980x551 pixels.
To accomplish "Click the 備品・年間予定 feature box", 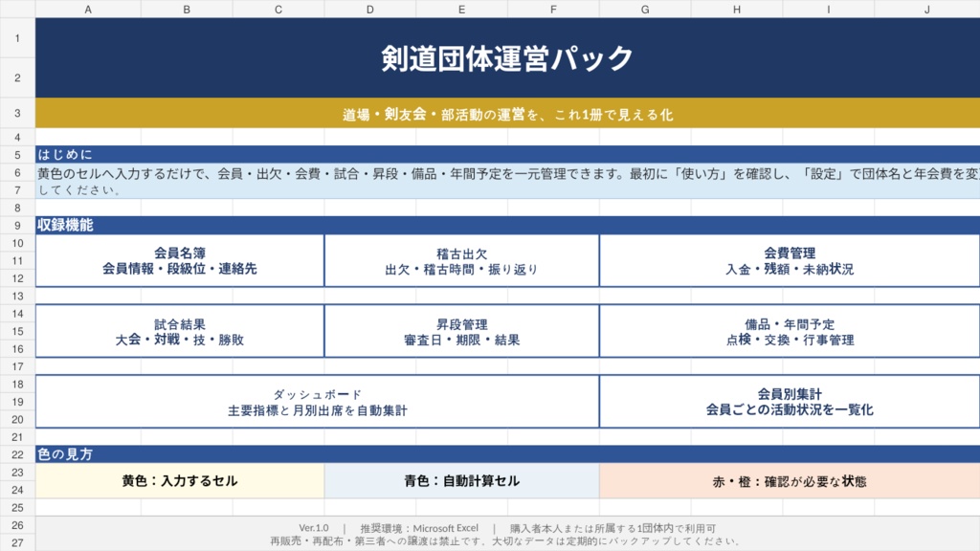I will (790, 331).
